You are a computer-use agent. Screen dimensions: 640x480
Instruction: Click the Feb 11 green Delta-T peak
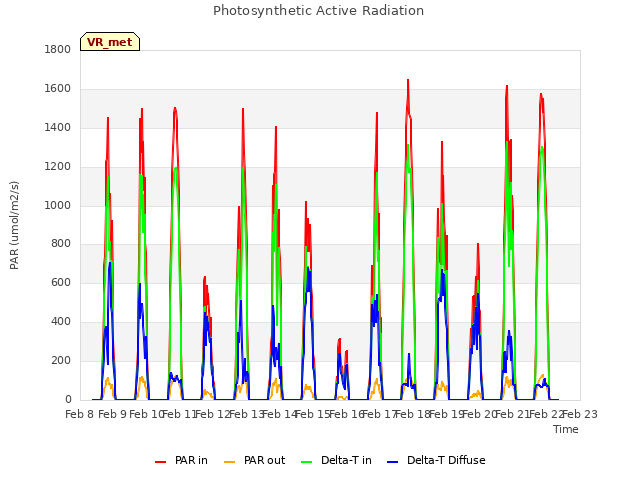pyautogui.click(x=176, y=168)
